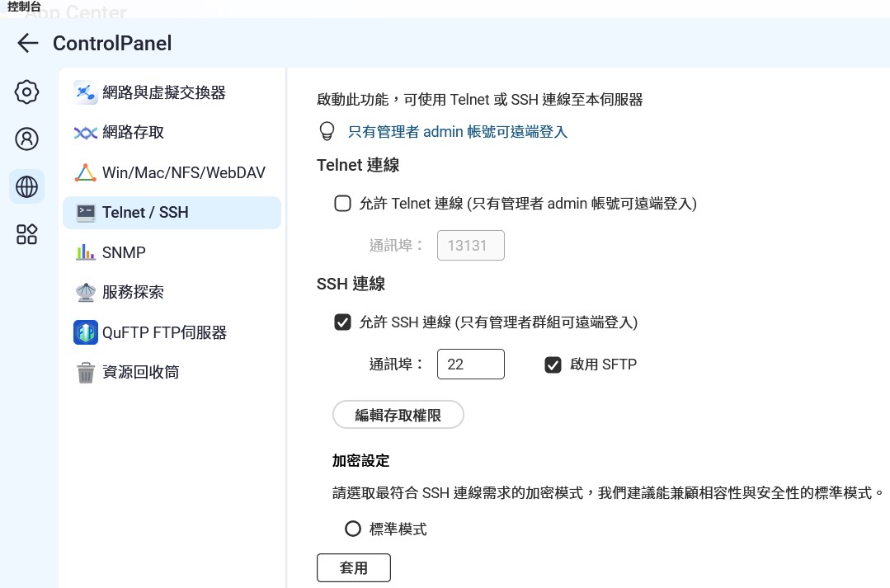Go to Win/Mac/NFS/WebDAV settings
The image size is (890, 588).
(x=183, y=172)
